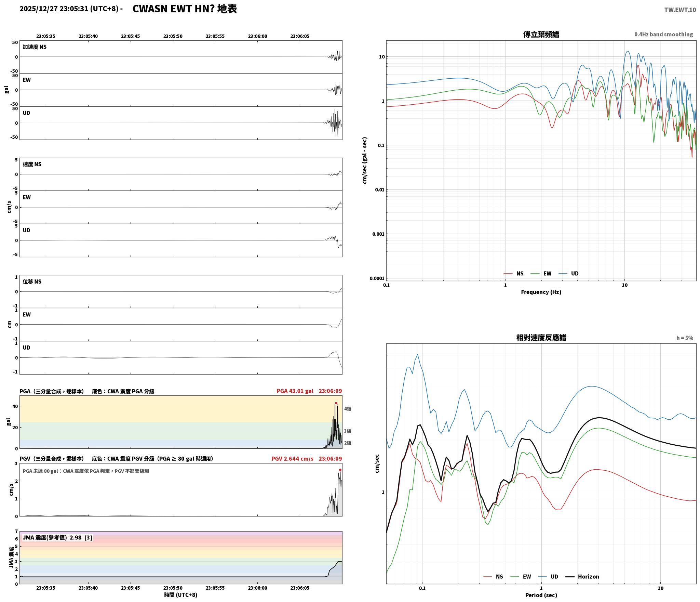This screenshot has width=700, height=602.
Task: Click the NS legend entry in Fourier spectrum
Action: click(513, 273)
